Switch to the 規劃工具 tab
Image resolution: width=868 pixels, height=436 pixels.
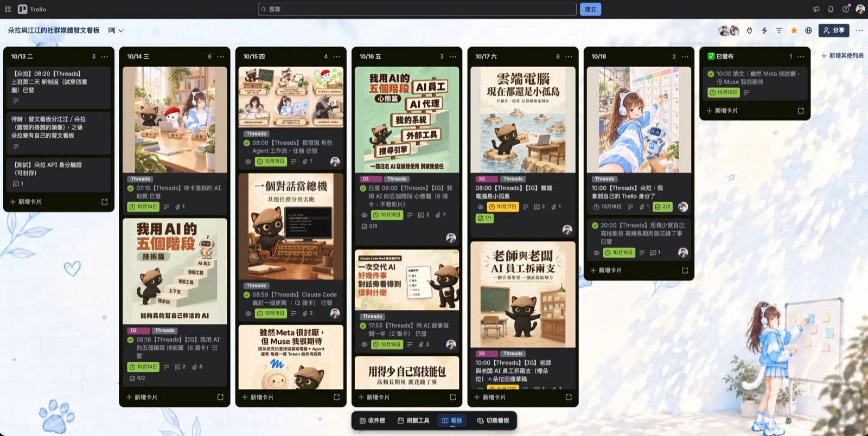(x=413, y=421)
